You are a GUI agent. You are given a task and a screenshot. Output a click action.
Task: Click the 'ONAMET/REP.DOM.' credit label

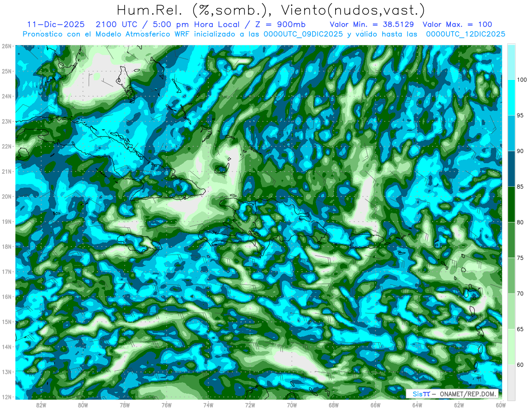point(468,394)
